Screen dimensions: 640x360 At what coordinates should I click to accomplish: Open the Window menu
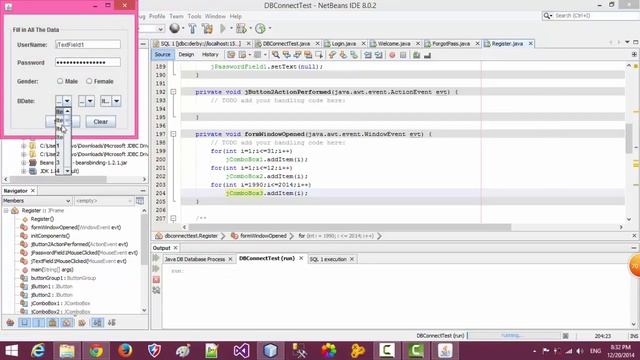coord(215,16)
